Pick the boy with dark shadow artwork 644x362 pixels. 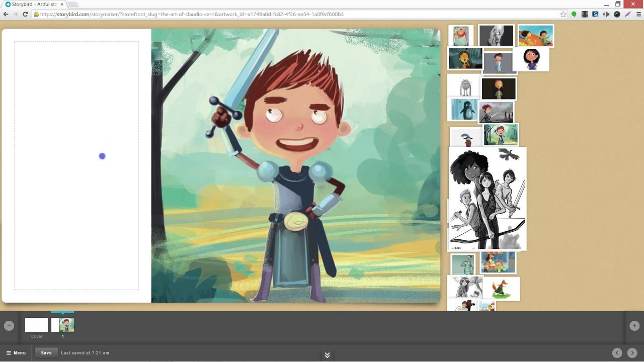pos(462,305)
